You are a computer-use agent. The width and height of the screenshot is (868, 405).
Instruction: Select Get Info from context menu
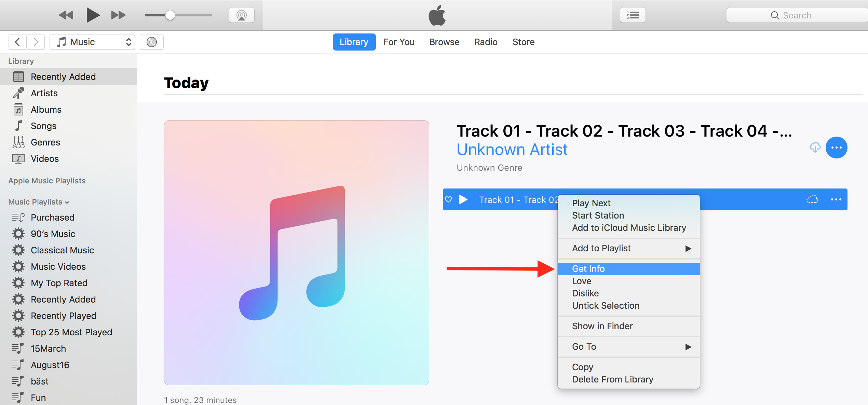pyautogui.click(x=588, y=269)
